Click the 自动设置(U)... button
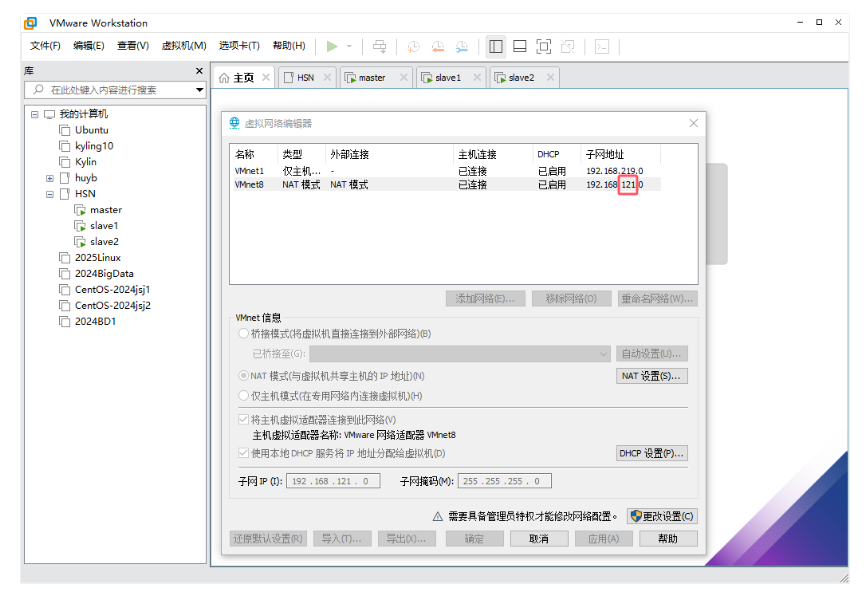The width and height of the screenshot is (864, 589). coord(651,354)
